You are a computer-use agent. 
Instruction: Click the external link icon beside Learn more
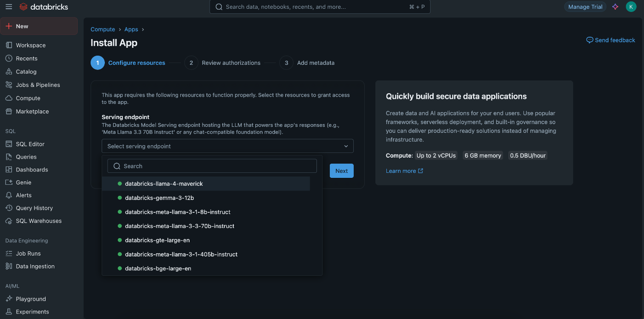420,171
